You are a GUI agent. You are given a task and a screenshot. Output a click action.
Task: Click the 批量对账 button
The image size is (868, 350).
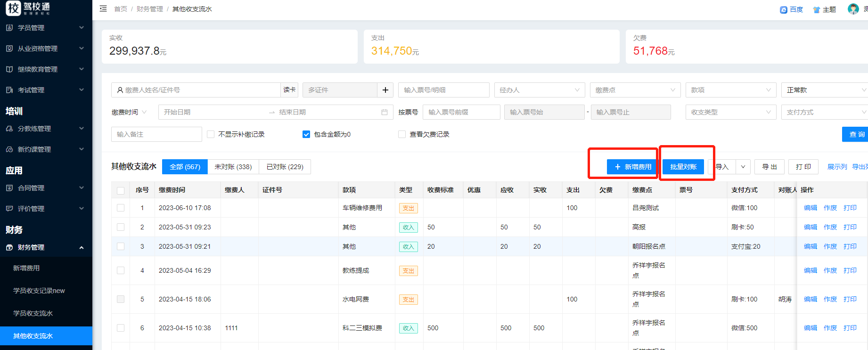683,167
